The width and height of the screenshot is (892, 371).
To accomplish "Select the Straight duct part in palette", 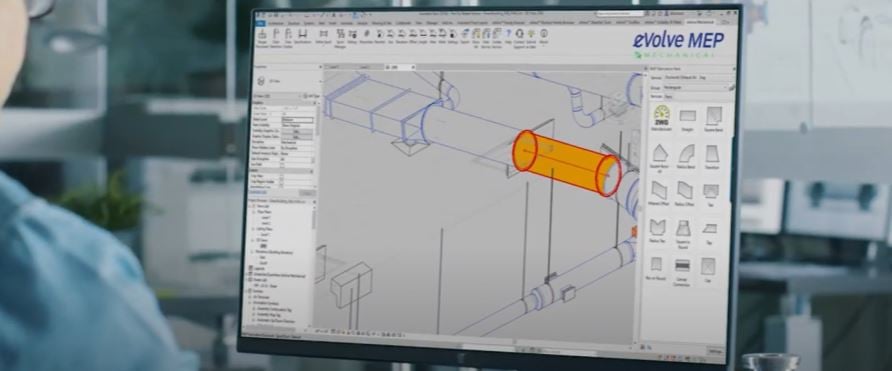I will [x=688, y=116].
